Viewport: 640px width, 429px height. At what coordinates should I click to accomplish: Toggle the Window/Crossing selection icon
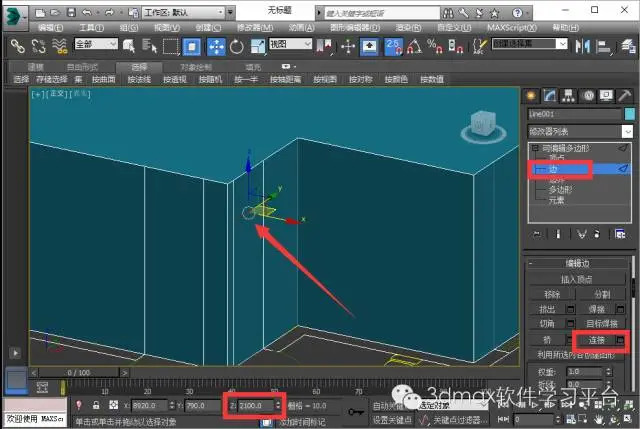point(192,46)
